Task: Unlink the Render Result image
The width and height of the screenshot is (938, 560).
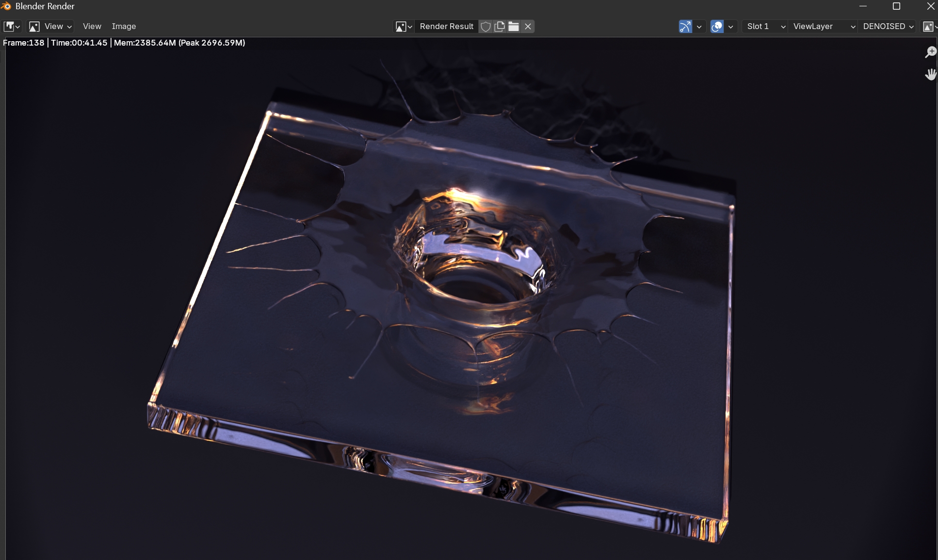Action: (x=528, y=26)
